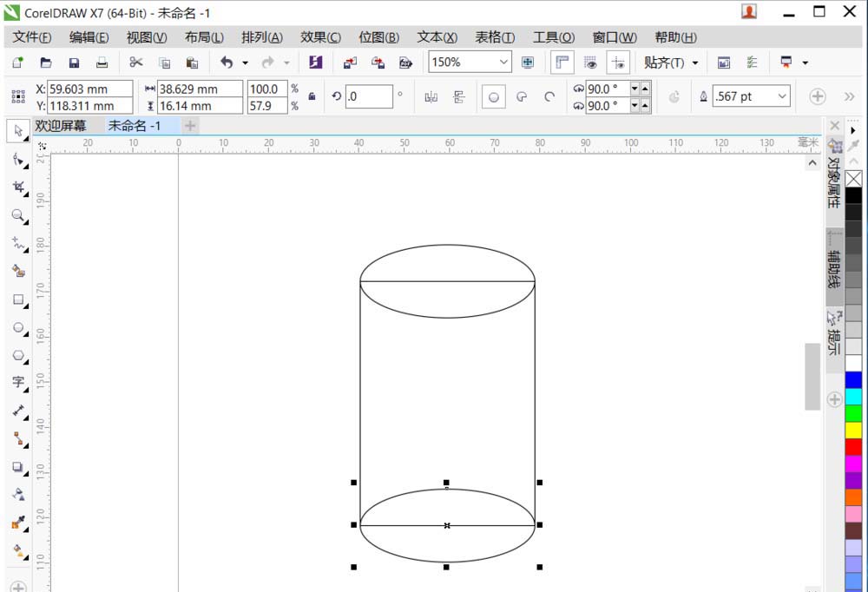
Task: Pick the red swatch in the color palette
Action: (855, 446)
